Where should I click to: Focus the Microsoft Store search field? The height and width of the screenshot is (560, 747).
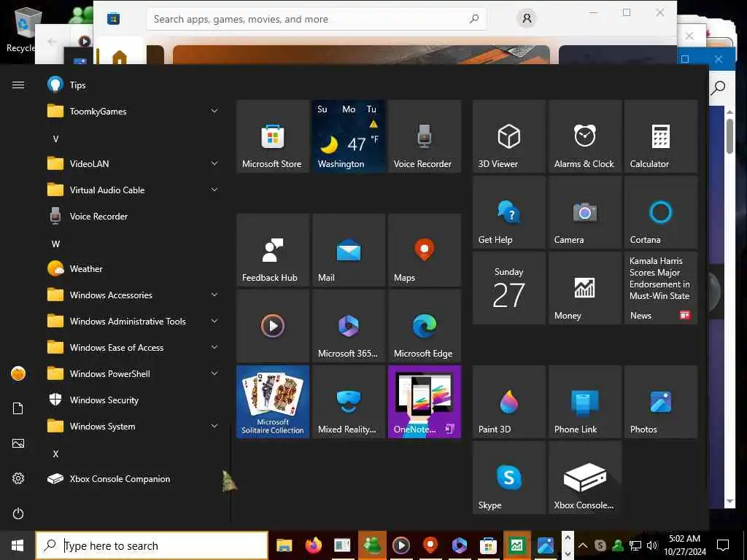317,19
